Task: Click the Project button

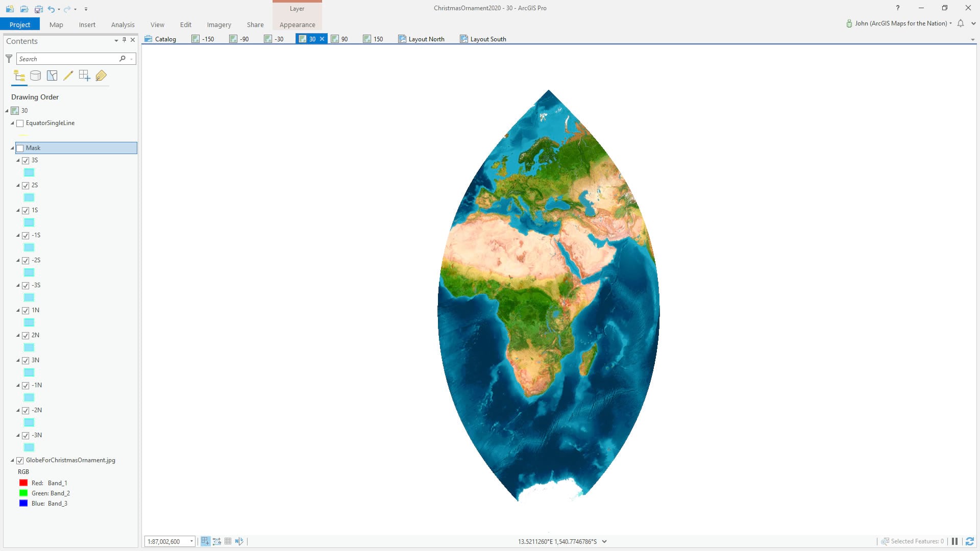Action: coord(20,24)
